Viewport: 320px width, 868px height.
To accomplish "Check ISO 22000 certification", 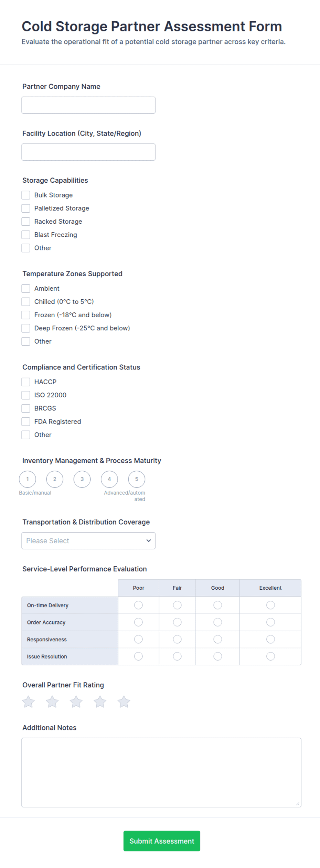I will (x=26, y=395).
